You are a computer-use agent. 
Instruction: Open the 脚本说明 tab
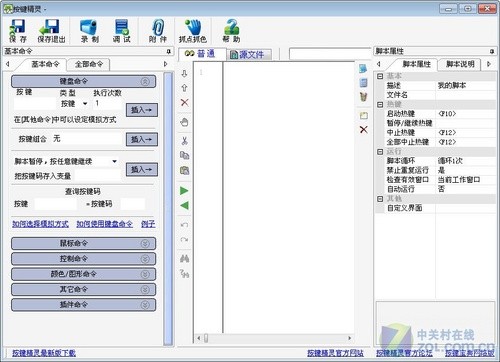pyautogui.click(x=460, y=64)
